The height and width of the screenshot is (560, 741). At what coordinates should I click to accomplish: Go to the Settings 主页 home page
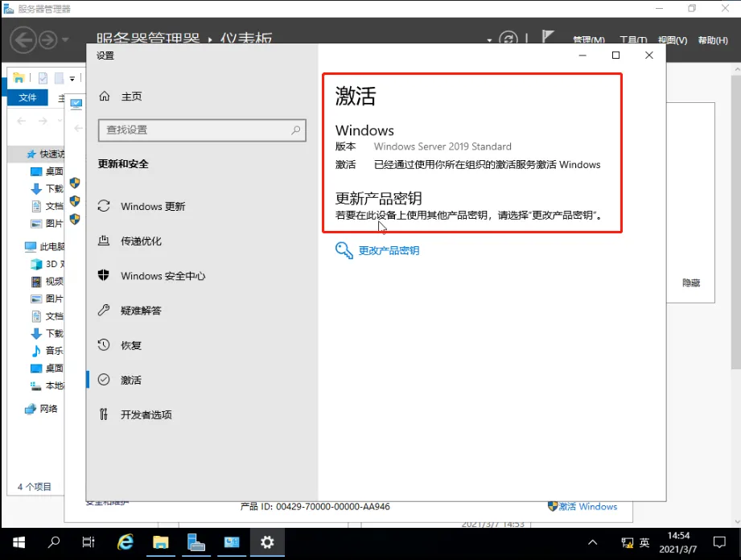(132, 95)
